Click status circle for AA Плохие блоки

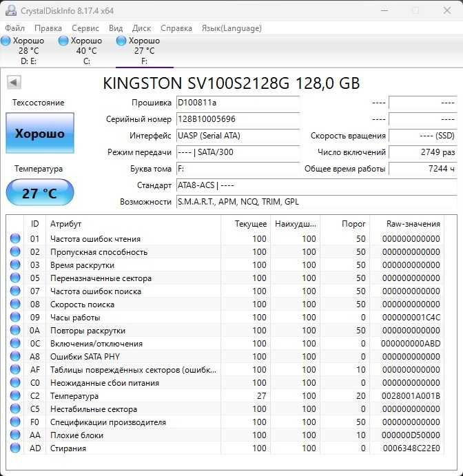tap(15, 435)
